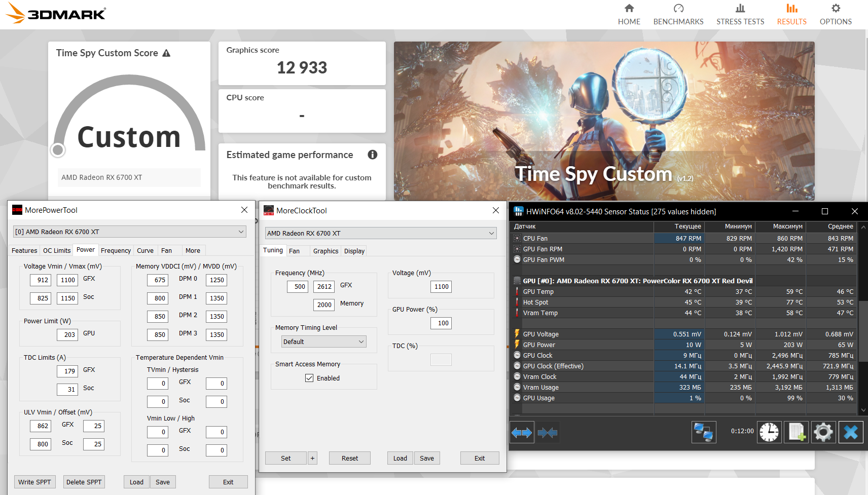The image size is (868, 495).
Task: Open the Stress Tests section
Action: pos(740,14)
